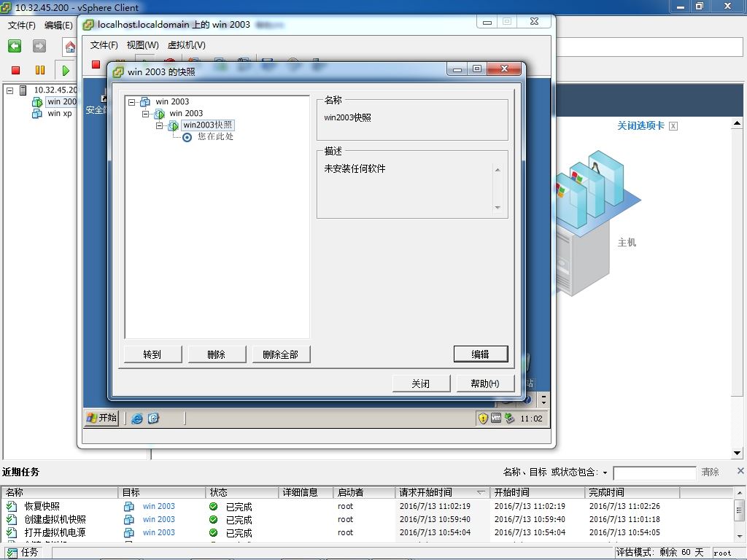747x560 pixels.
Task: Click the VMware Tools vm tray icon
Action: pyautogui.click(x=496, y=418)
